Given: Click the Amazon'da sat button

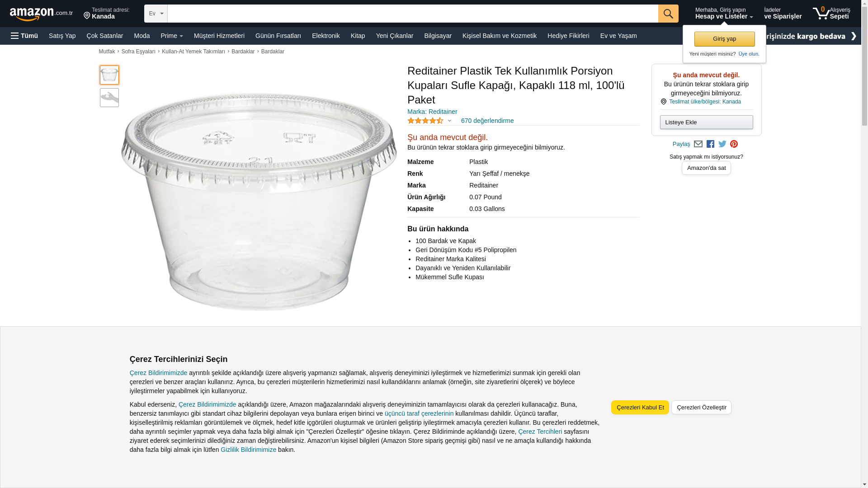Looking at the screenshot, I should click(x=706, y=168).
